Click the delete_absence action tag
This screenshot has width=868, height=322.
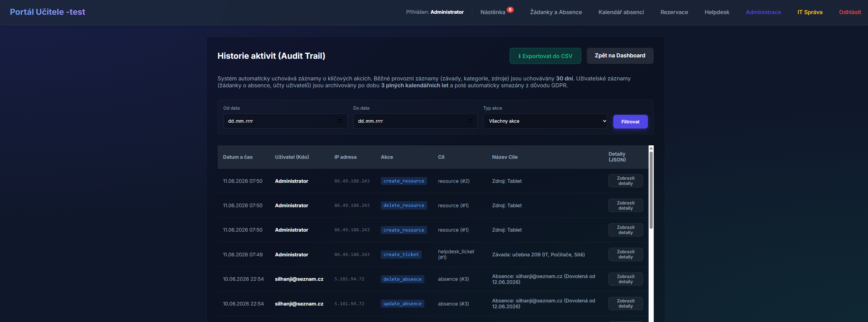click(x=402, y=279)
